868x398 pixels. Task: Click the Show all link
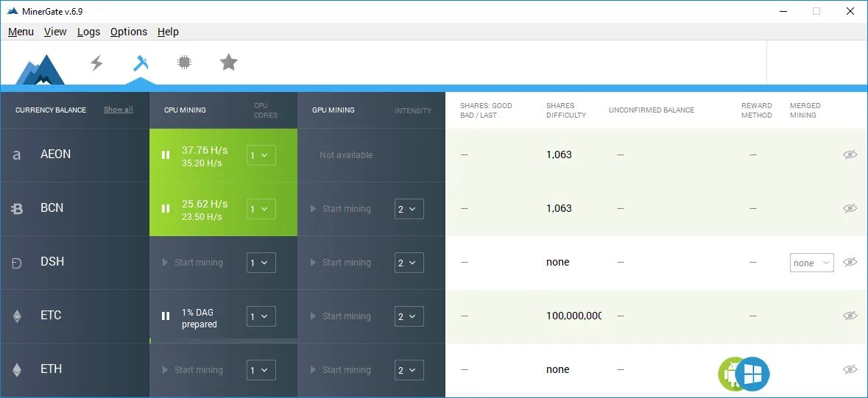click(x=119, y=110)
